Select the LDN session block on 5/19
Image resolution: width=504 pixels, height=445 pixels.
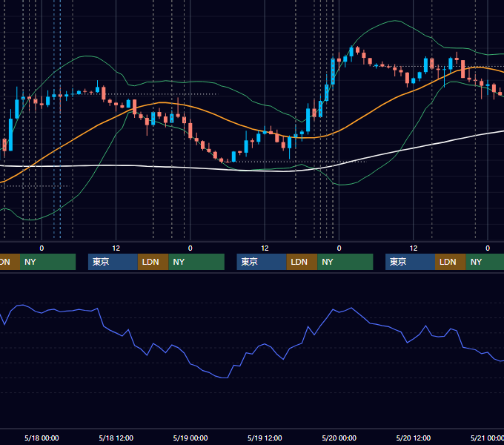tap(302, 262)
